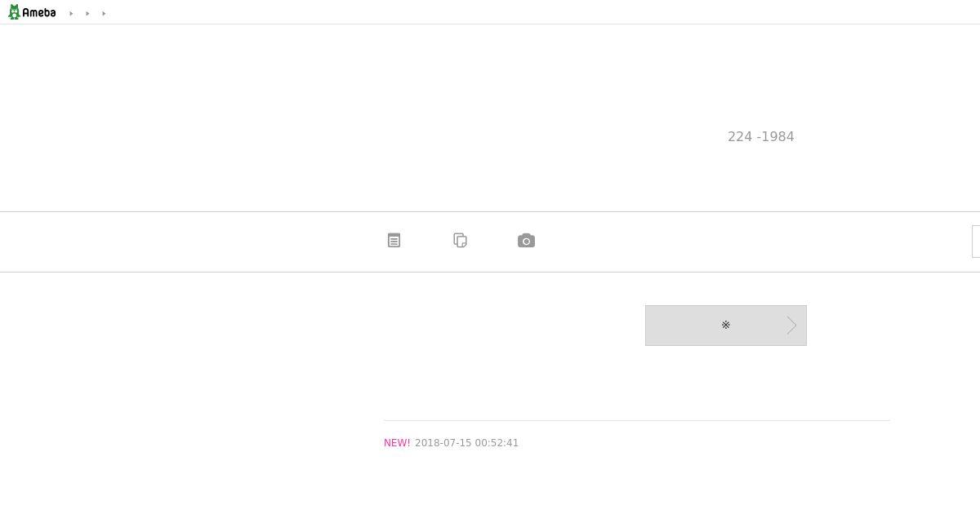Click the 224 -1984 header text
Screen dimensions: 980x514
click(x=761, y=136)
